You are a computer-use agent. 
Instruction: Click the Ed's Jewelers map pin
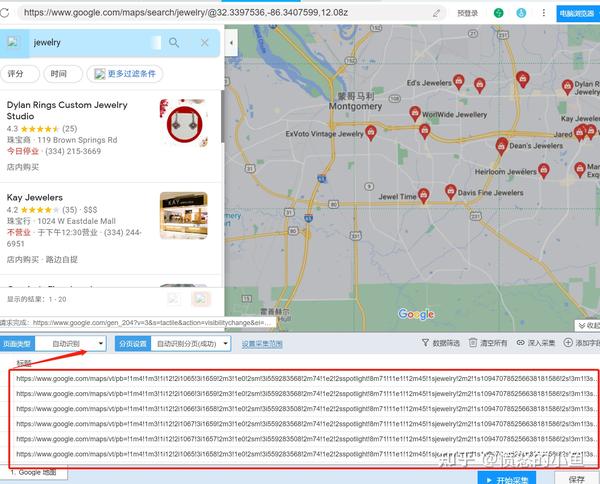(x=458, y=81)
